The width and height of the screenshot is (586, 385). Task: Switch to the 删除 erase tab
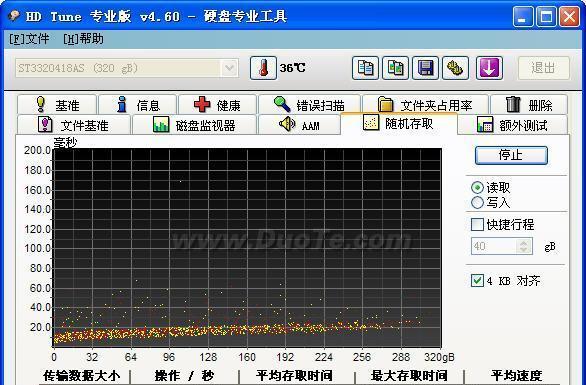pyautogui.click(x=529, y=105)
